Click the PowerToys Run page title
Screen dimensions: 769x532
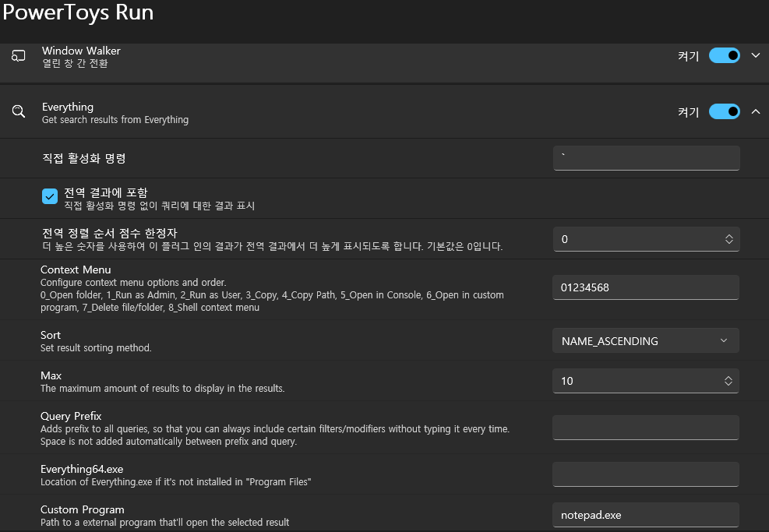(x=78, y=12)
